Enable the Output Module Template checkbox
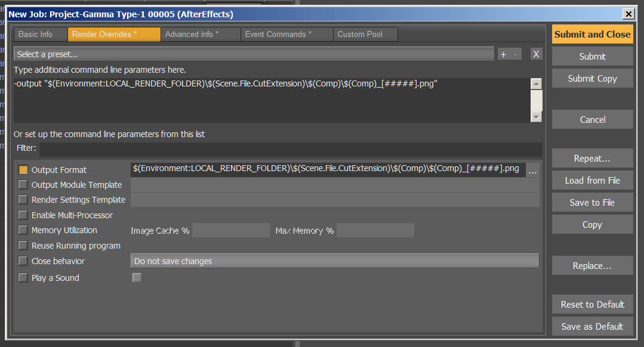 click(23, 185)
